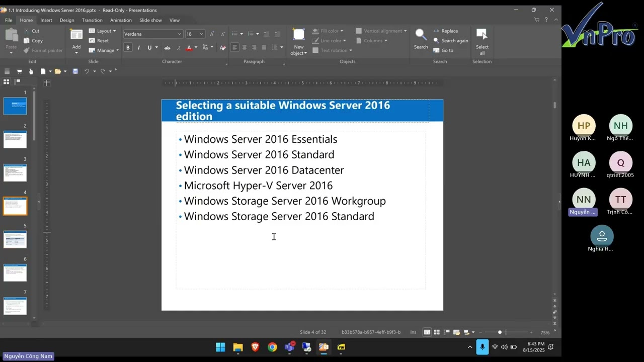Click the Add slide icon
The image size is (644, 362).
pyautogui.click(x=76, y=35)
